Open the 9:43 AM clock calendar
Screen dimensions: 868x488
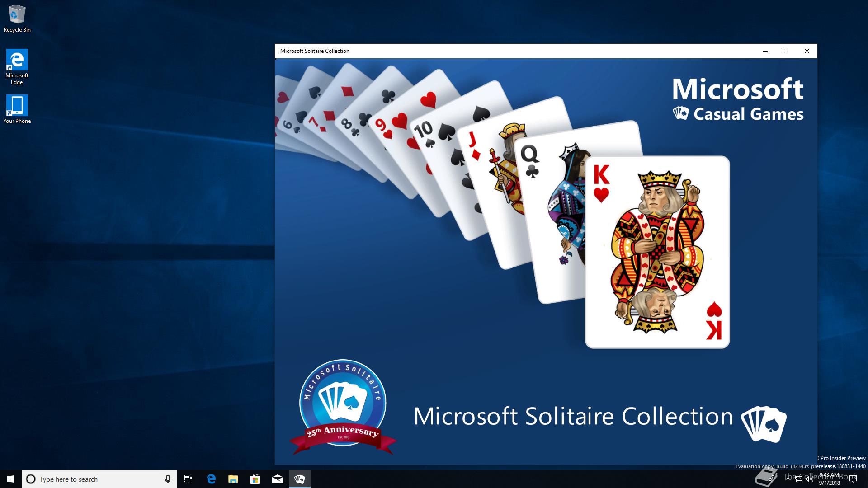pyautogui.click(x=829, y=479)
